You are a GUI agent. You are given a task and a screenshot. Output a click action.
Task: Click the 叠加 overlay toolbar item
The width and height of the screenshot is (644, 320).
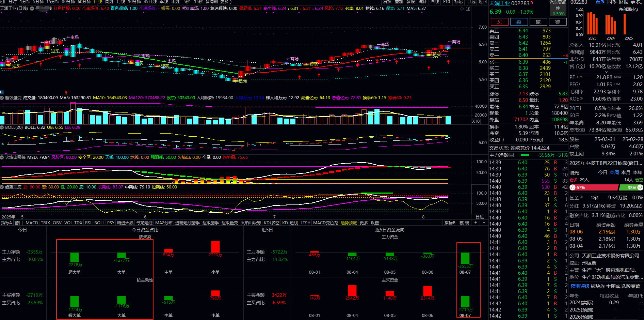point(399,2)
